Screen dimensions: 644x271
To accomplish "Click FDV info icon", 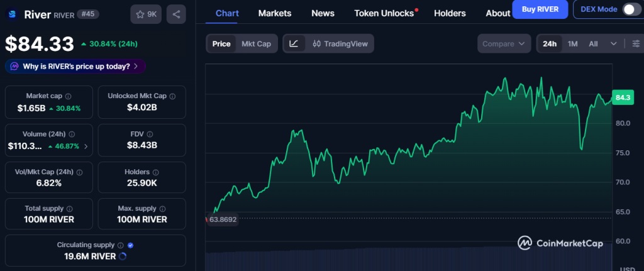I will pyautogui.click(x=150, y=134).
